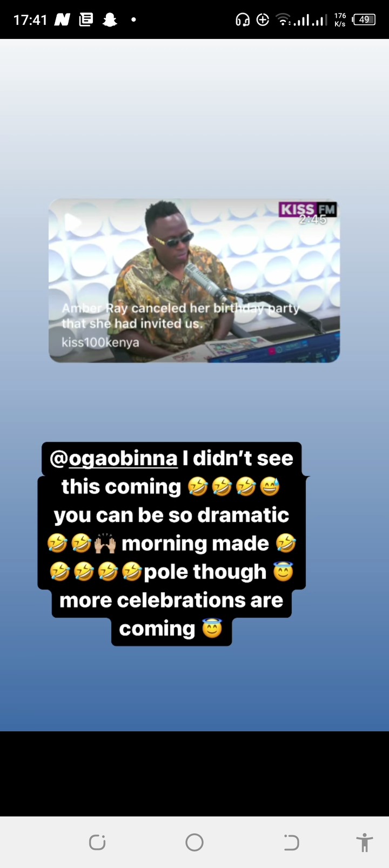Tap the Amber Ray caption text

click(x=180, y=316)
